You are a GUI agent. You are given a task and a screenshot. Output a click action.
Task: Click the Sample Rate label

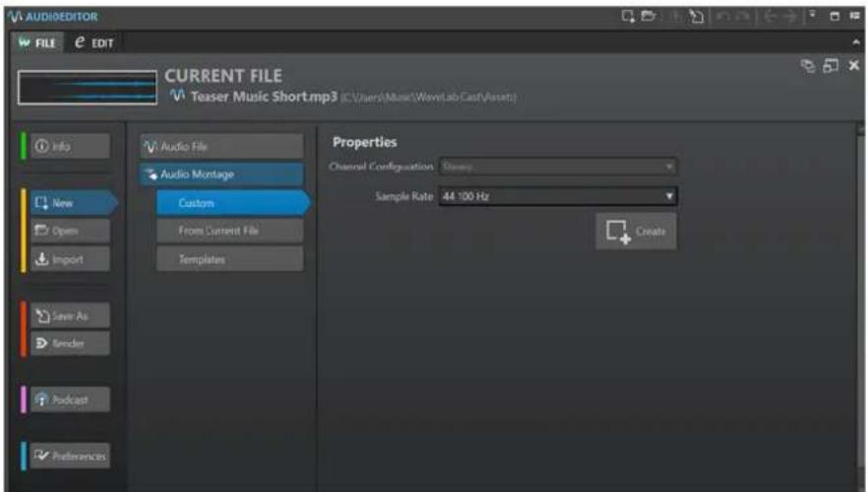pos(404,197)
